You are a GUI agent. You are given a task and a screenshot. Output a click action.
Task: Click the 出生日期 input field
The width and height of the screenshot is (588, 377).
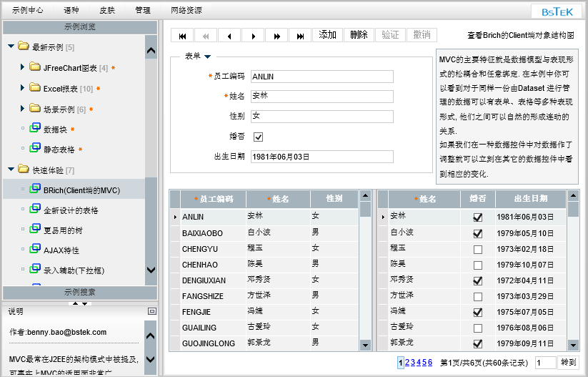322,157
